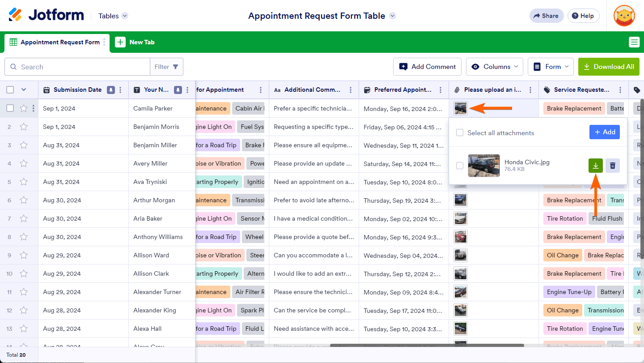Select the Benjamin Miller name cell
Viewport: 644px width, 363px height.
coord(162,145)
